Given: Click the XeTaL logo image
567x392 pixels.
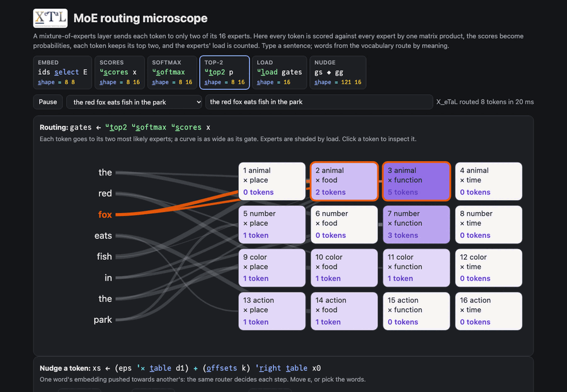Looking at the screenshot, I should click(x=50, y=18).
